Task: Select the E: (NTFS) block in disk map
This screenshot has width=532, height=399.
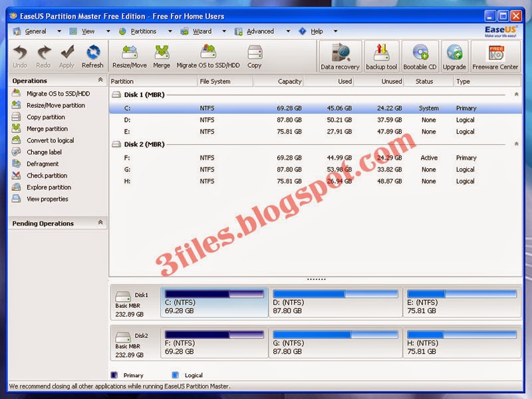Action: click(462, 303)
